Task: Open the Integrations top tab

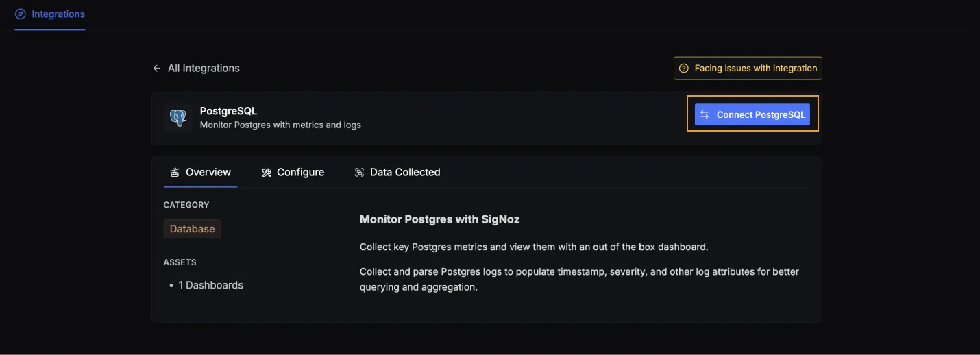Action: click(50, 14)
